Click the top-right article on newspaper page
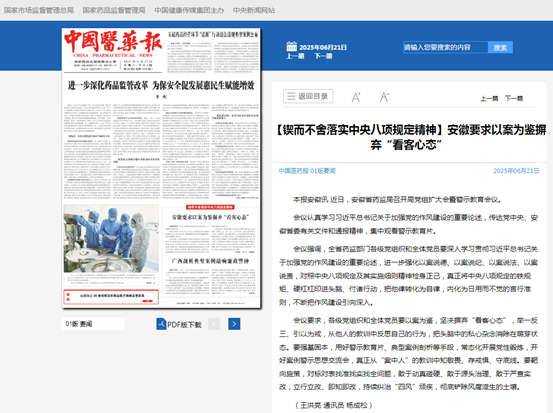This screenshot has width=553, height=413. pos(213,52)
